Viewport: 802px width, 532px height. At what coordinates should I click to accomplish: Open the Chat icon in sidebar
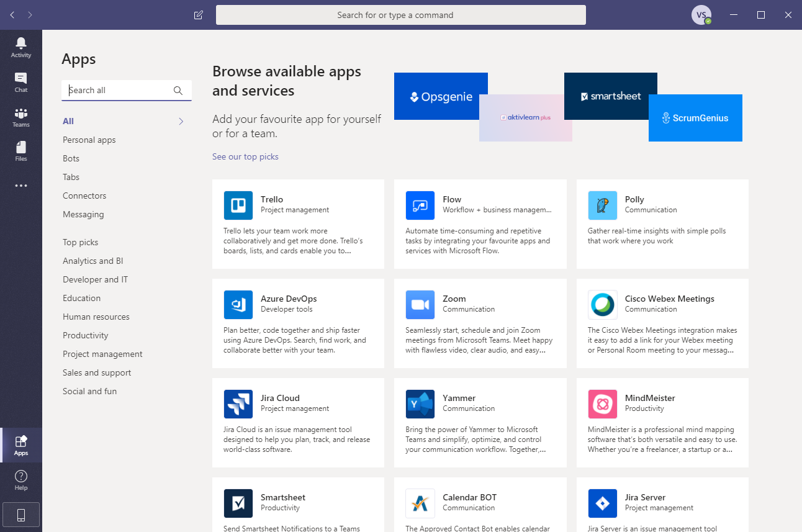pyautogui.click(x=21, y=78)
